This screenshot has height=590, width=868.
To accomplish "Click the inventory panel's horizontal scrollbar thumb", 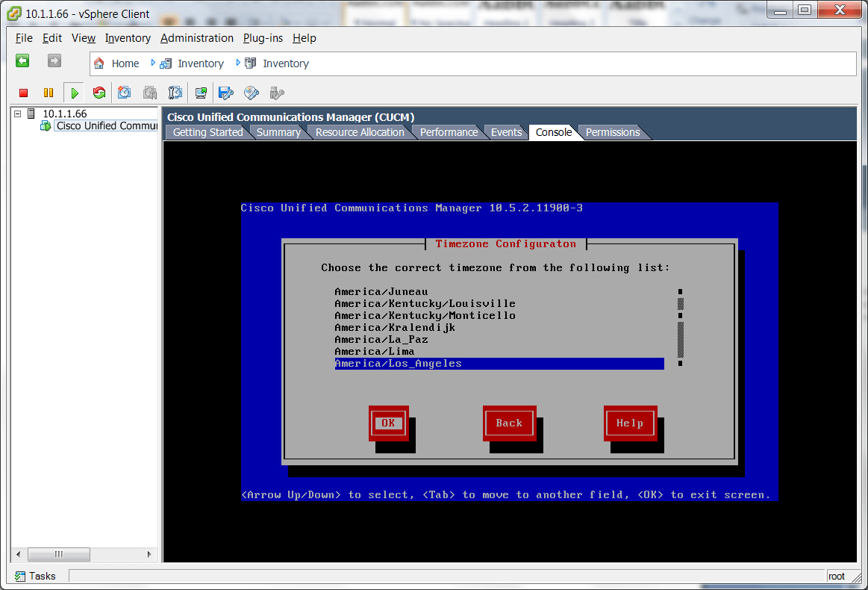I will point(59,554).
